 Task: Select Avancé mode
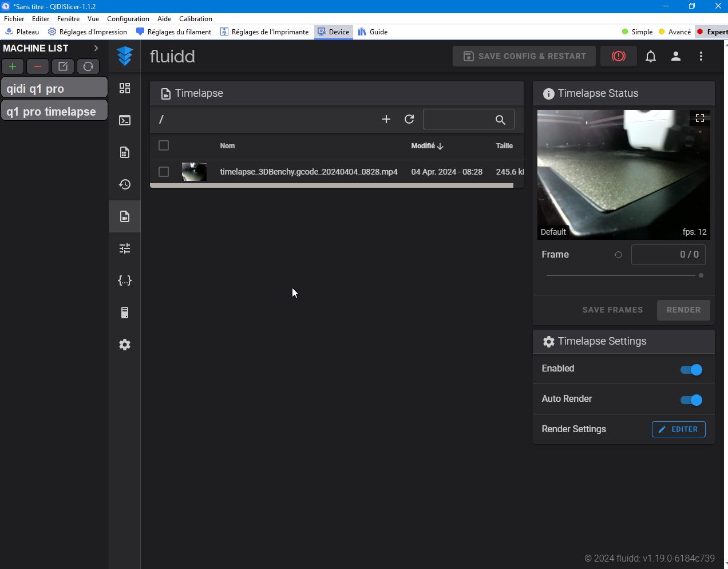pyautogui.click(x=675, y=32)
